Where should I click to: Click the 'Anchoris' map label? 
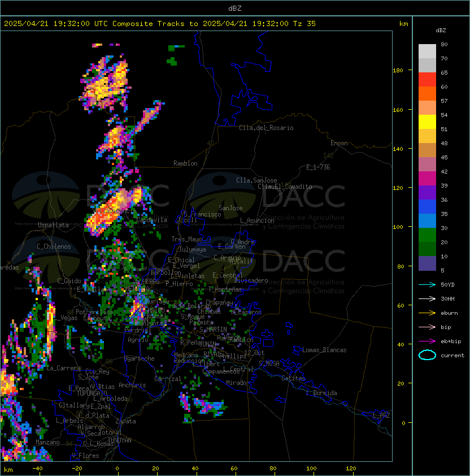click(x=132, y=385)
